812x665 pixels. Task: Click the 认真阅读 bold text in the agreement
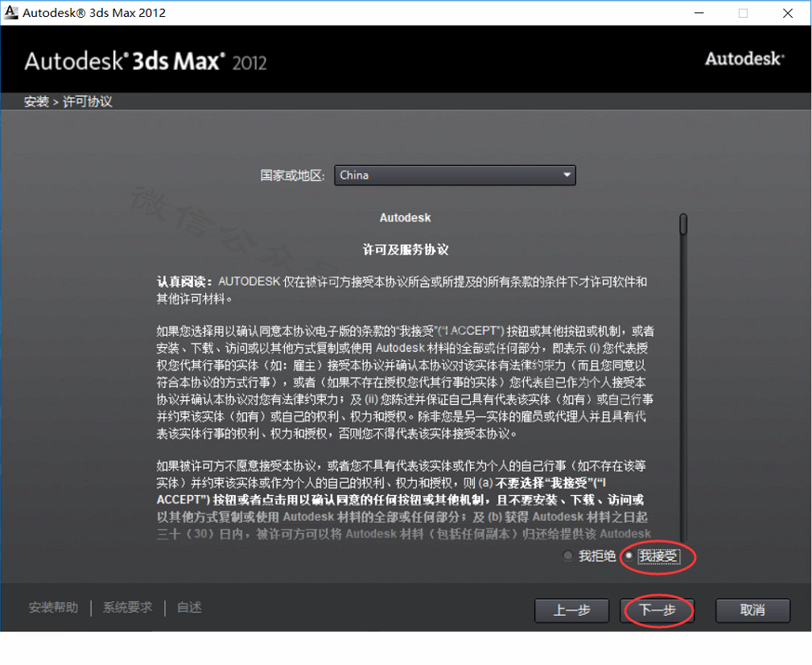tap(183, 282)
